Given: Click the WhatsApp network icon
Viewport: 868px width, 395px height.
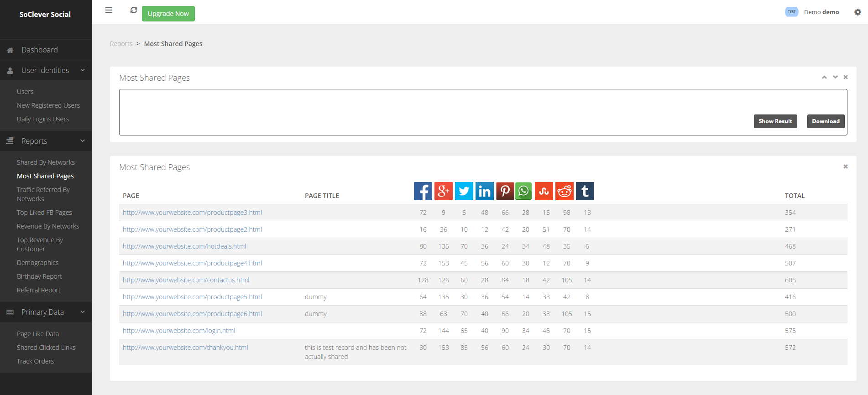Looking at the screenshot, I should (523, 191).
